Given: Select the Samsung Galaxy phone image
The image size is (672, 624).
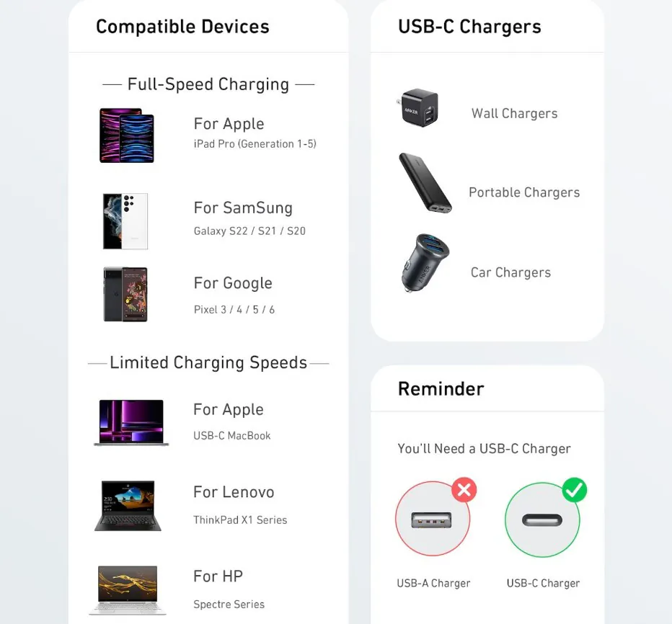Looking at the screenshot, I should [x=125, y=221].
